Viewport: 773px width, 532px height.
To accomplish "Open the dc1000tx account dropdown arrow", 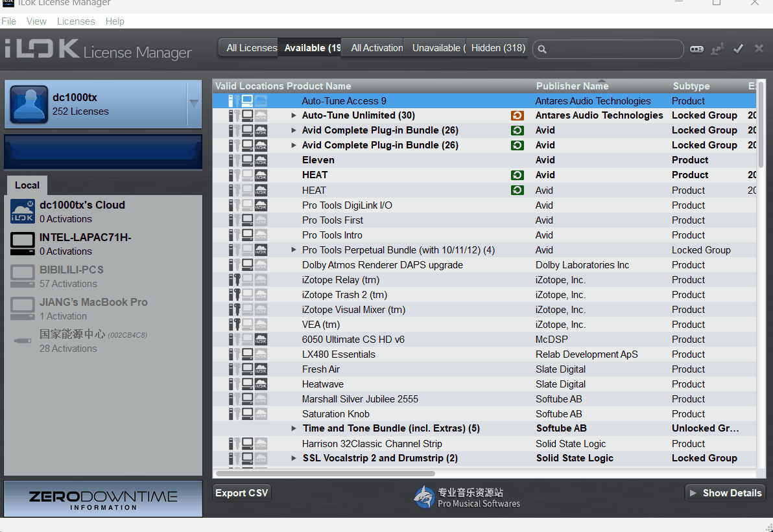I will point(194,104).
